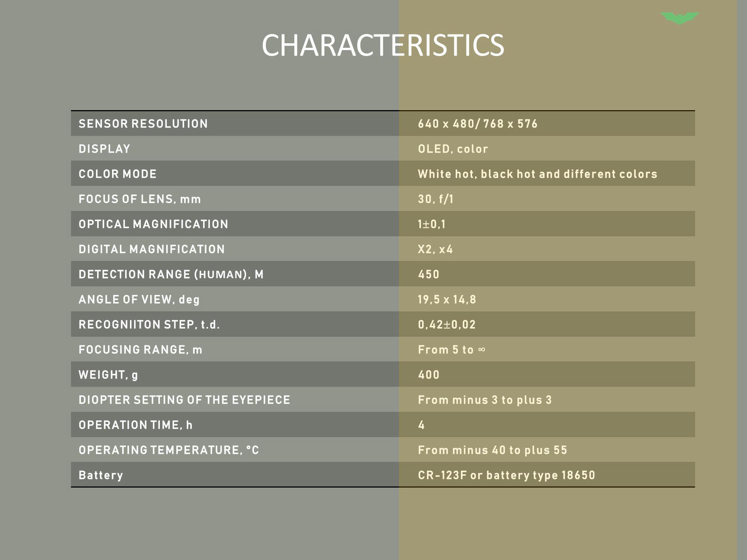Click the DIOPTER SETTING OF THE EYEPIECE label

[x=184, y=400]
